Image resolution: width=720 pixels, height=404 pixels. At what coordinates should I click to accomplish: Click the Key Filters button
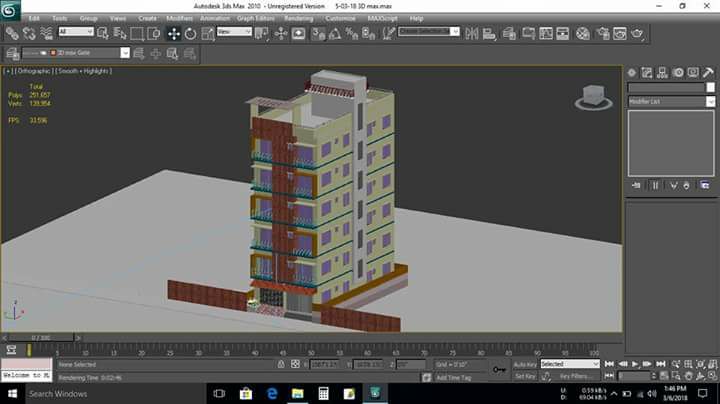tap(575, 376)
